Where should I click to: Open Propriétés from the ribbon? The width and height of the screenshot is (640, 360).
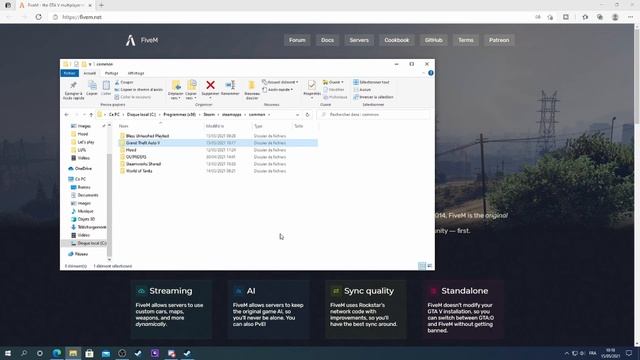[x=312, y=85]
